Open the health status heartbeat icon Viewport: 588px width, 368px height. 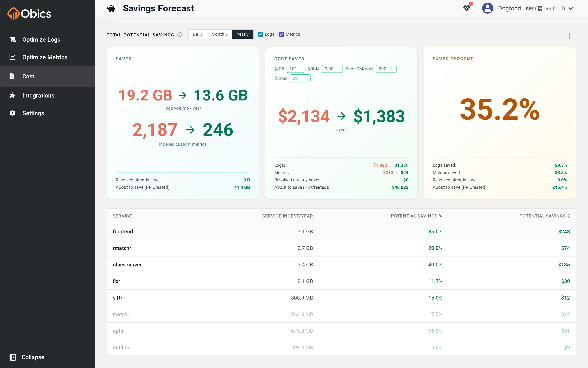click(x=467, y=8)
